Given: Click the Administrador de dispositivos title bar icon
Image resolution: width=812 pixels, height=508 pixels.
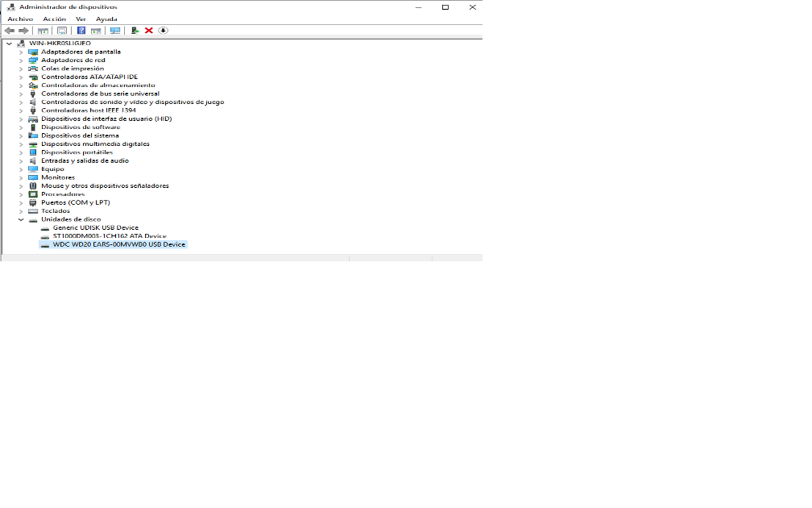Looking at the screenshot, I should point(11,7).
